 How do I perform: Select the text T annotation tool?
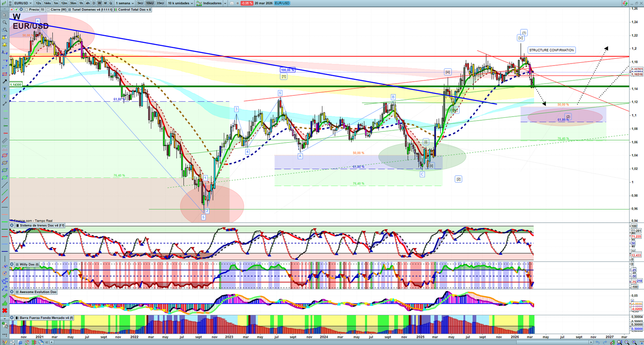(x=4, y=89)
